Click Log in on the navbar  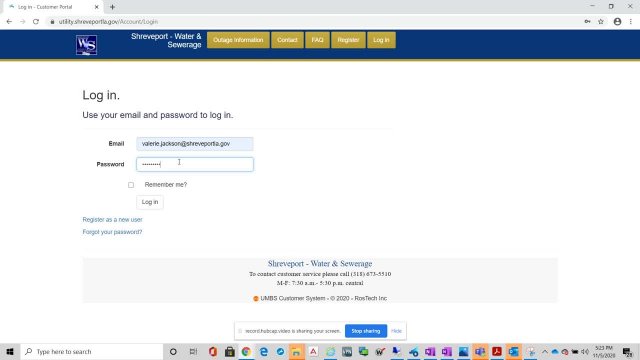tap(381, 40)
